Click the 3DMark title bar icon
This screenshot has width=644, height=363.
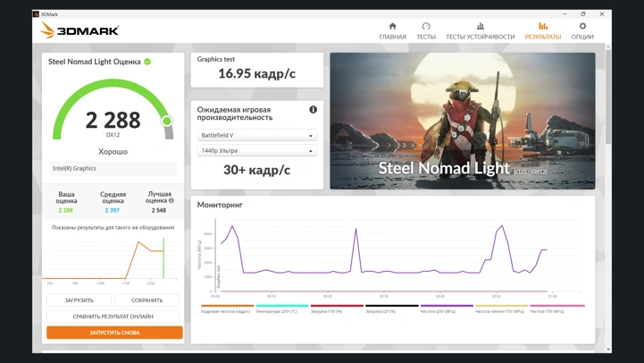(x=36, y=14)
